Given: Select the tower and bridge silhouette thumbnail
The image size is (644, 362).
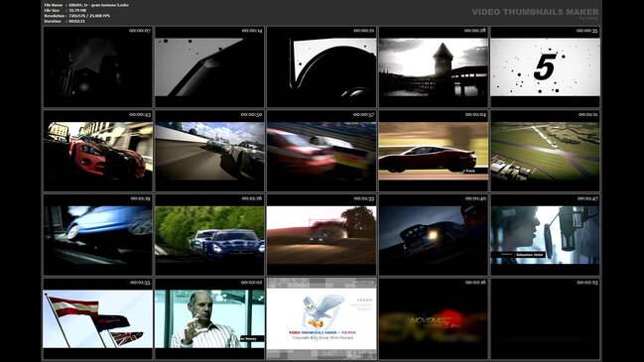Looking at the screenshot, I should click(x=434, y=66).
